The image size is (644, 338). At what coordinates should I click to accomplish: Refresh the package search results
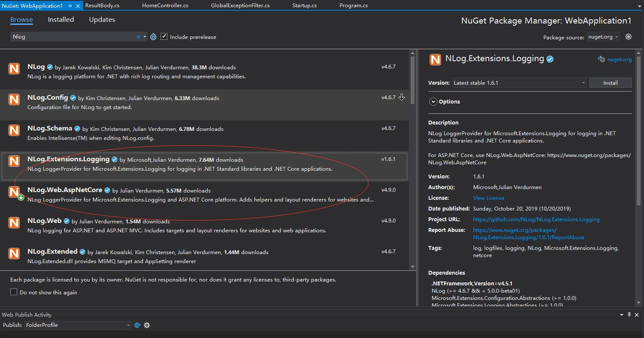pos(153,37)
